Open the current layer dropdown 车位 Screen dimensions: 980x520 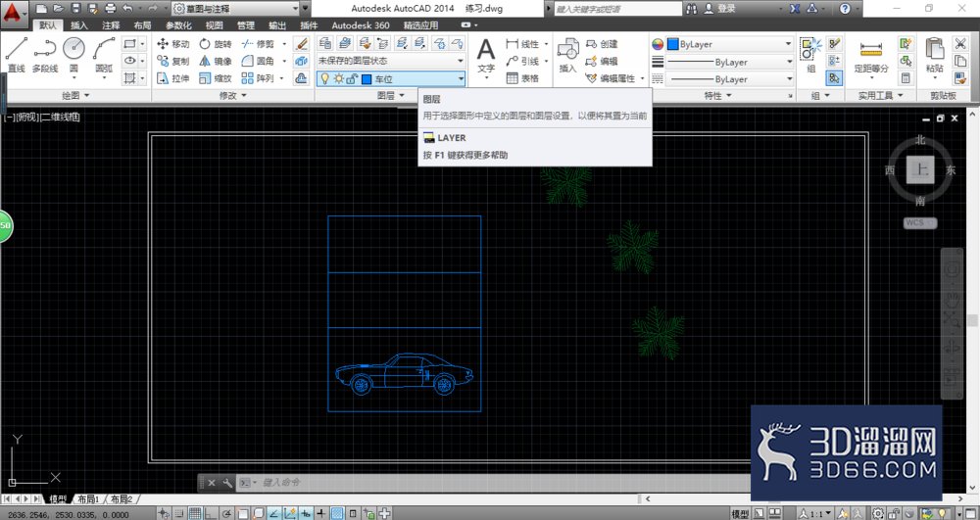coord(391,78)
